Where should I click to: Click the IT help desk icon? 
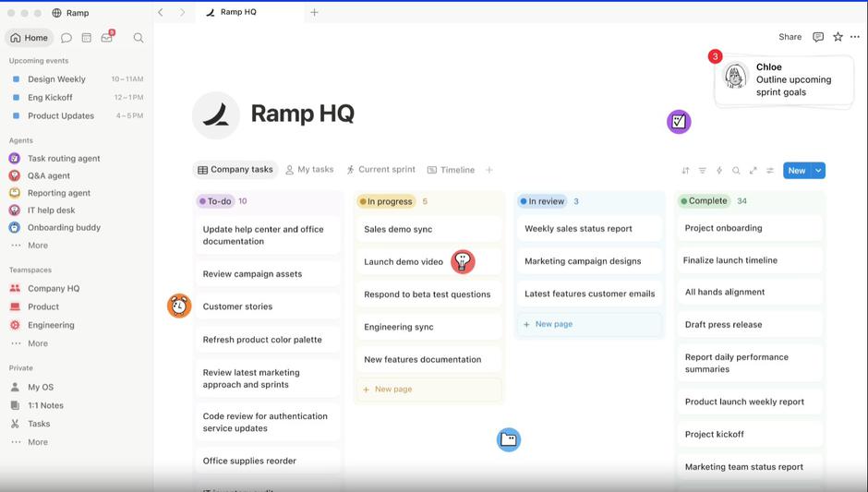point(15,210)
